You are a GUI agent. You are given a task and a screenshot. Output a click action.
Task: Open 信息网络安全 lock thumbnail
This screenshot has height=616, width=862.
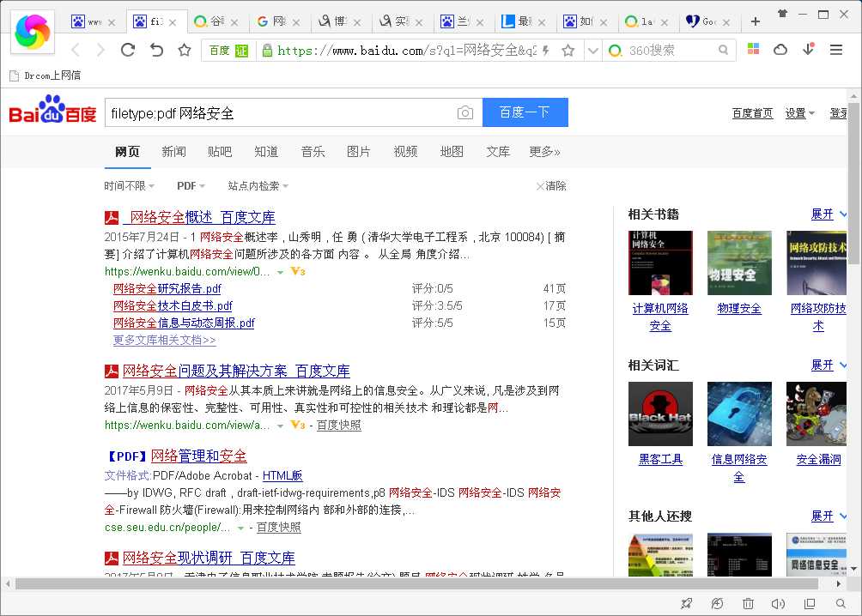point(739,414)
